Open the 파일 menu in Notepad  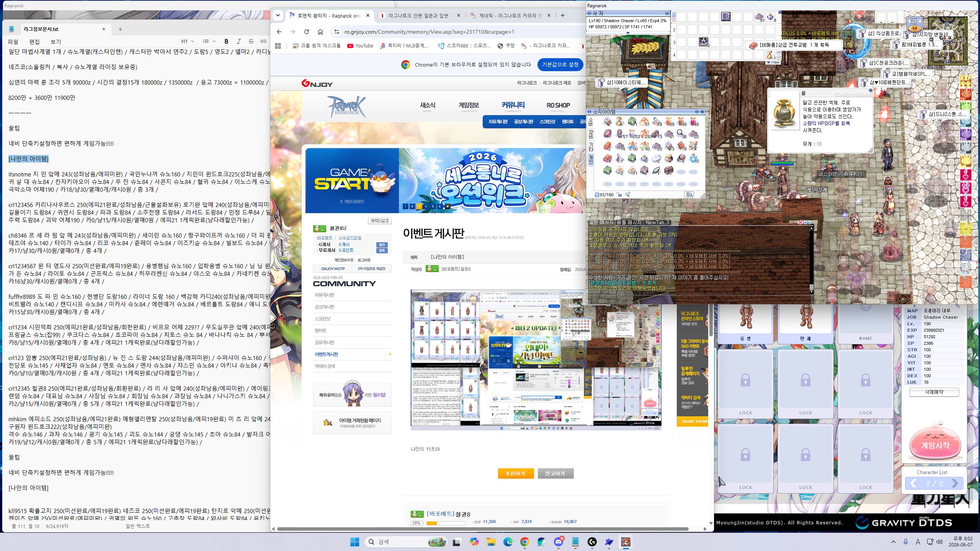pyautogui.click(x=13, y=42)
